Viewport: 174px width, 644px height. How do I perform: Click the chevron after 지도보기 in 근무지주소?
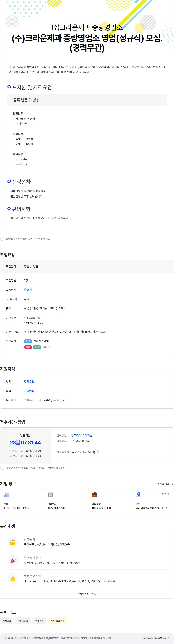tap(109, 332)
